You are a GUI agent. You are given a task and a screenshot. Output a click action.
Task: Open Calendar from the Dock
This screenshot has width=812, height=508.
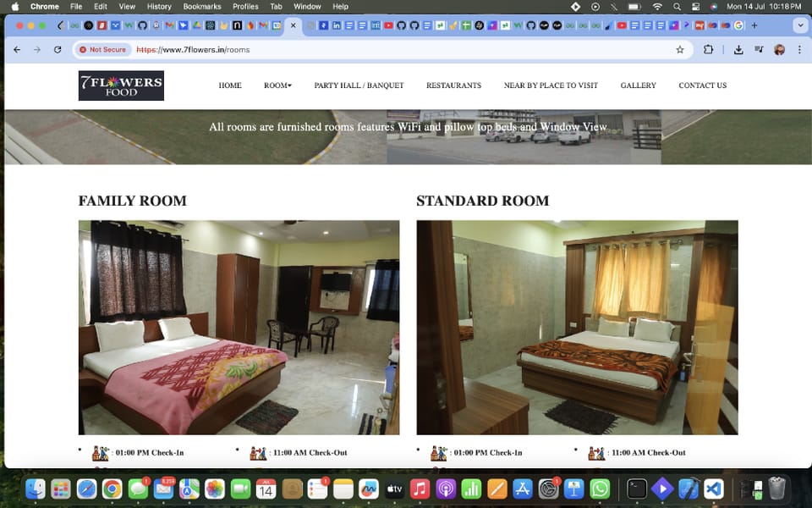click(x=266, y=489)
